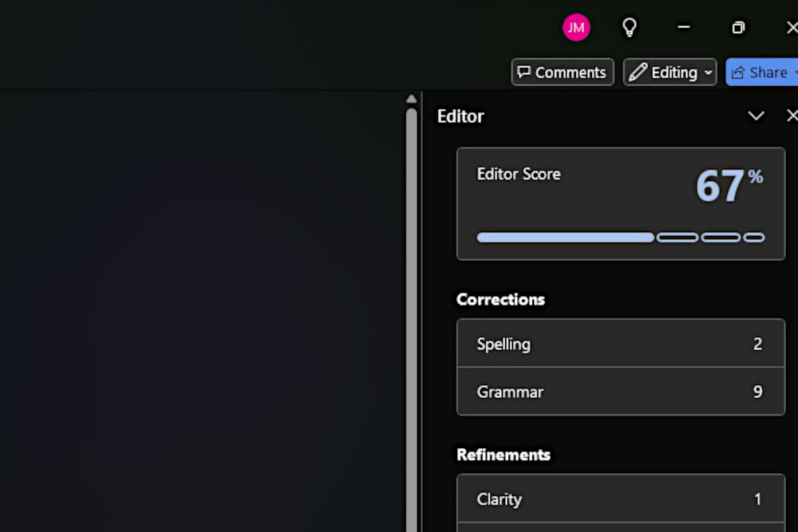
Task: Close the Editor pane with its X icon
Action: pyautogui.click(x=792, y=116)
